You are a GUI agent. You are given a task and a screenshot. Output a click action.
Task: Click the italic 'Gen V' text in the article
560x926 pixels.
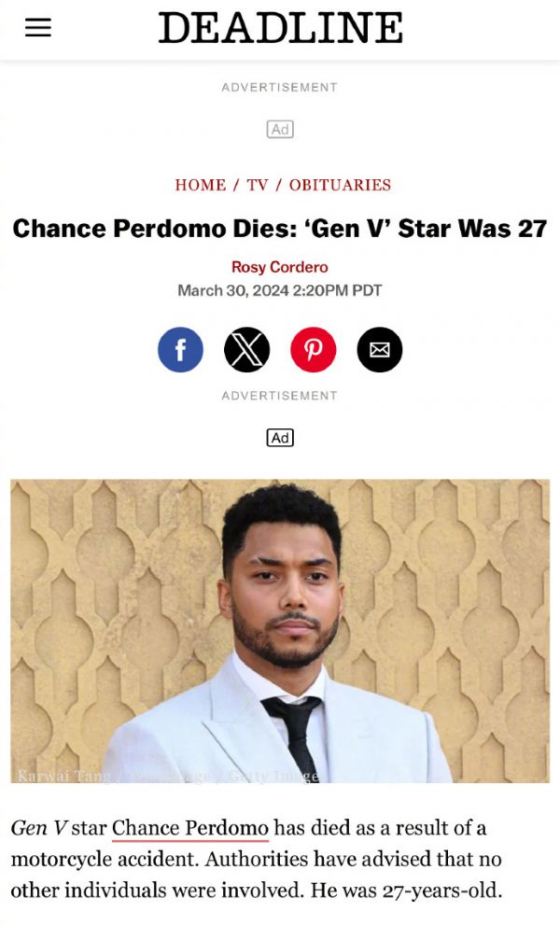(38, 828)
